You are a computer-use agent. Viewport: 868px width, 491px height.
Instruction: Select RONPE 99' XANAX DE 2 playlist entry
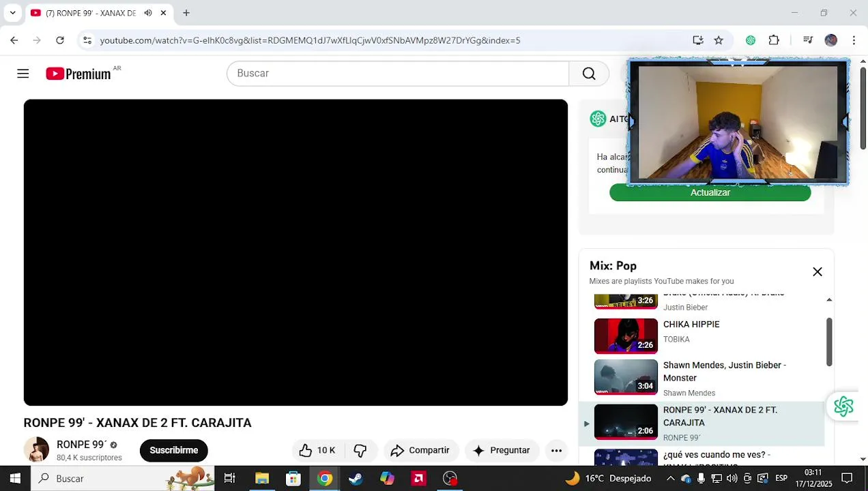[x=701, y=423]
